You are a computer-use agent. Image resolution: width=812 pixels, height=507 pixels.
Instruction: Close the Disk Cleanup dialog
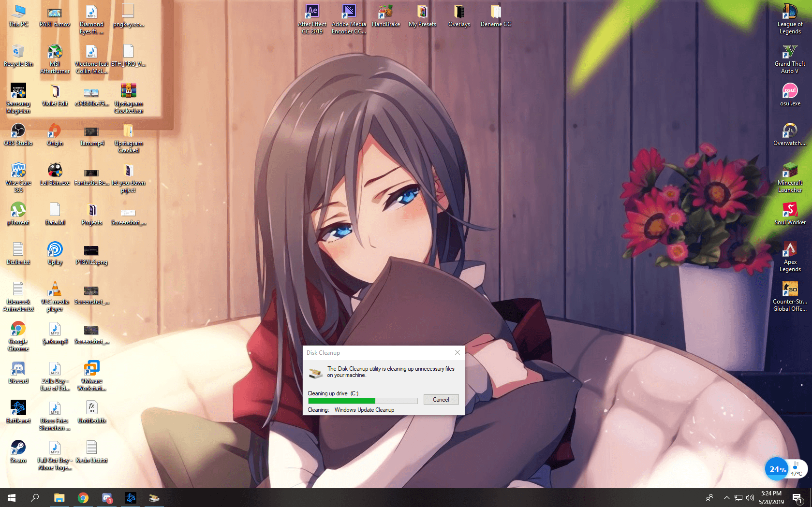[458, 352]
